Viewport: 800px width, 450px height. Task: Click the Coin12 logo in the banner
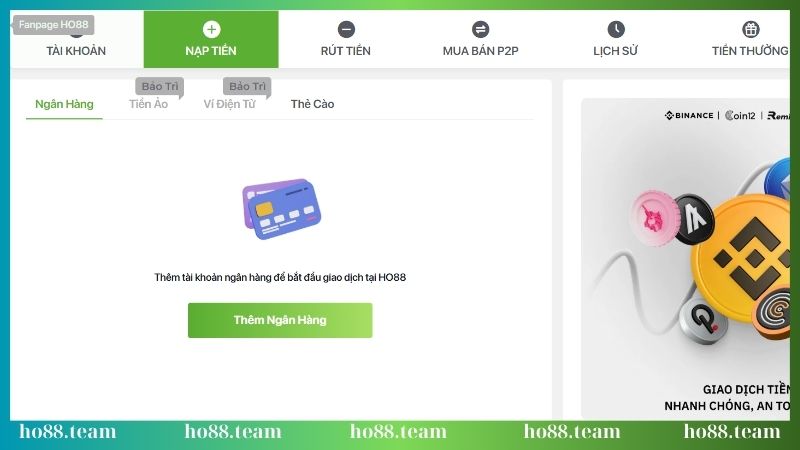tap(740, 115)
